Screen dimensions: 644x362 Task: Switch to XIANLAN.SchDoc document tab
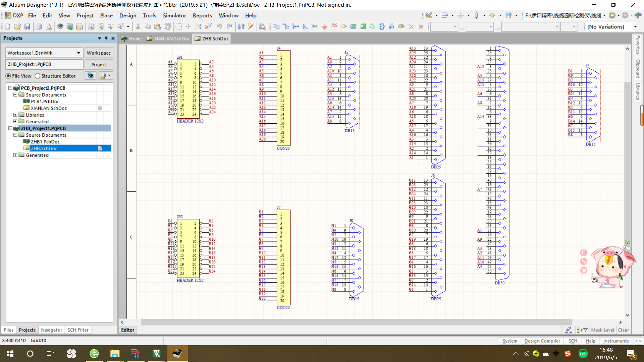[169, 39]
